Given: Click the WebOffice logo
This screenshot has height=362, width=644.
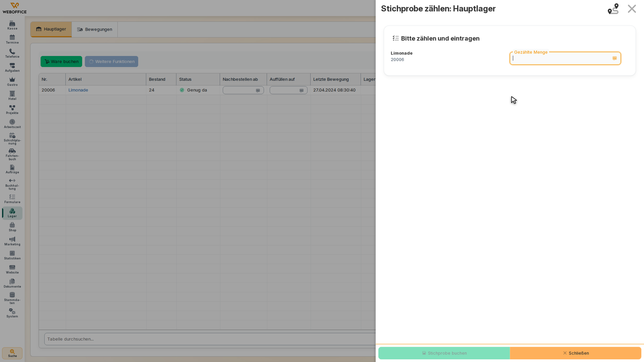Looking at the screenshot, I should point(14,8).
